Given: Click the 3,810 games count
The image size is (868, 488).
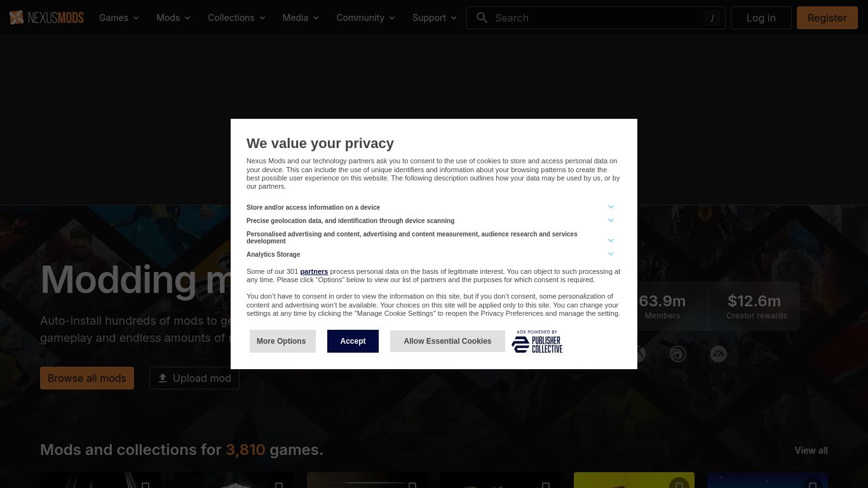Looking at the screenshot, I should (x=245, y=450).
